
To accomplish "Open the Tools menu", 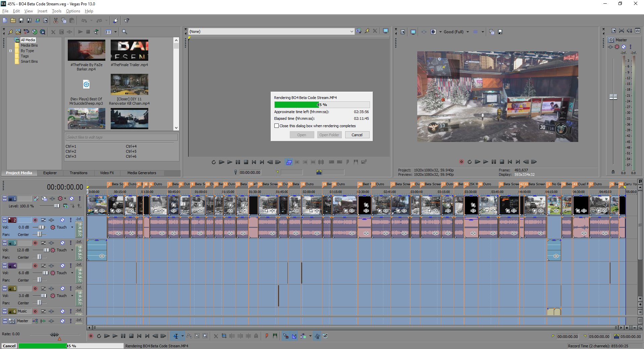I will tap(56, 11).
